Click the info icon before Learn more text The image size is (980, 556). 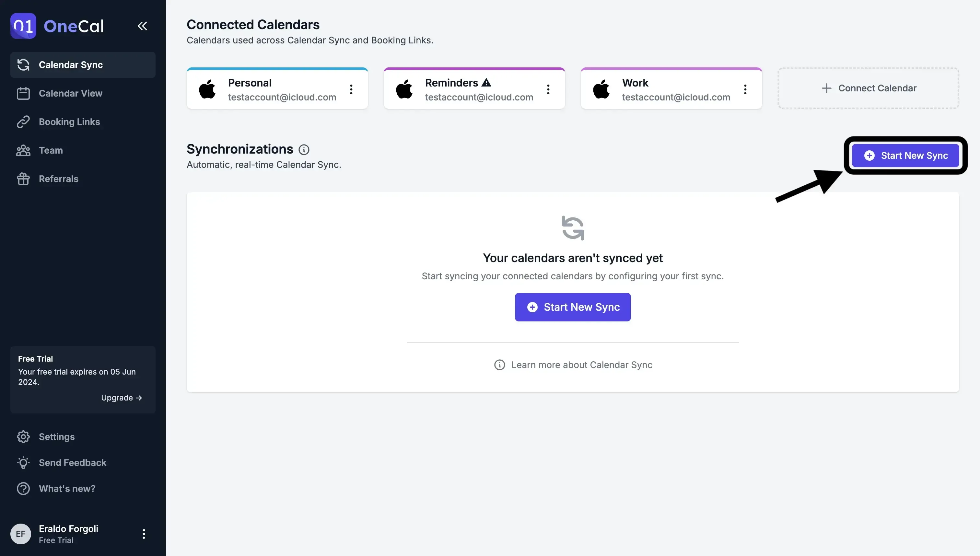pyautogui.click(x=500, y=365)
